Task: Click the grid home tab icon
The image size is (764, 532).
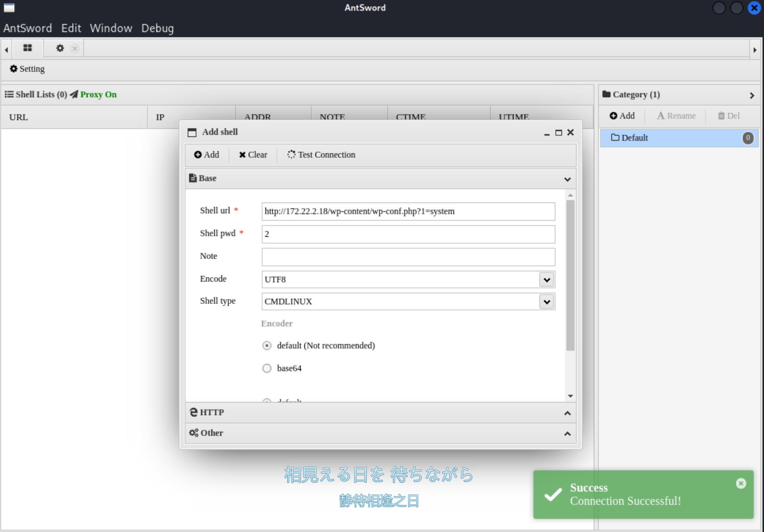Action: click(x=28, y=48)
